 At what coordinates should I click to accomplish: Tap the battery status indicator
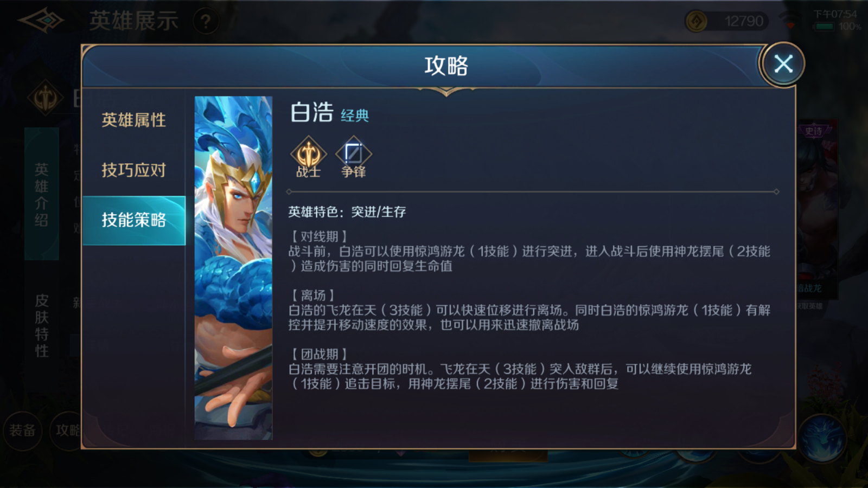click(824, 27)
